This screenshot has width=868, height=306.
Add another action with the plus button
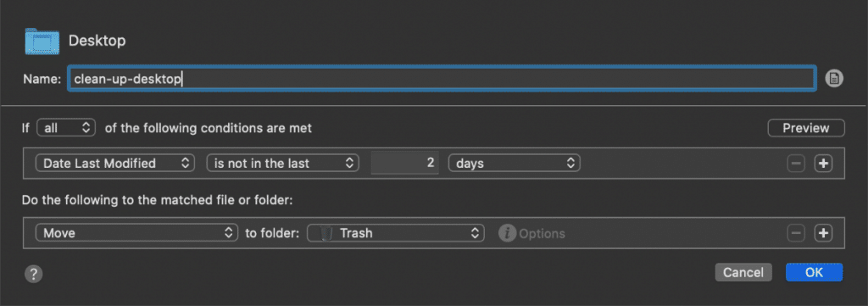point(824,233)
